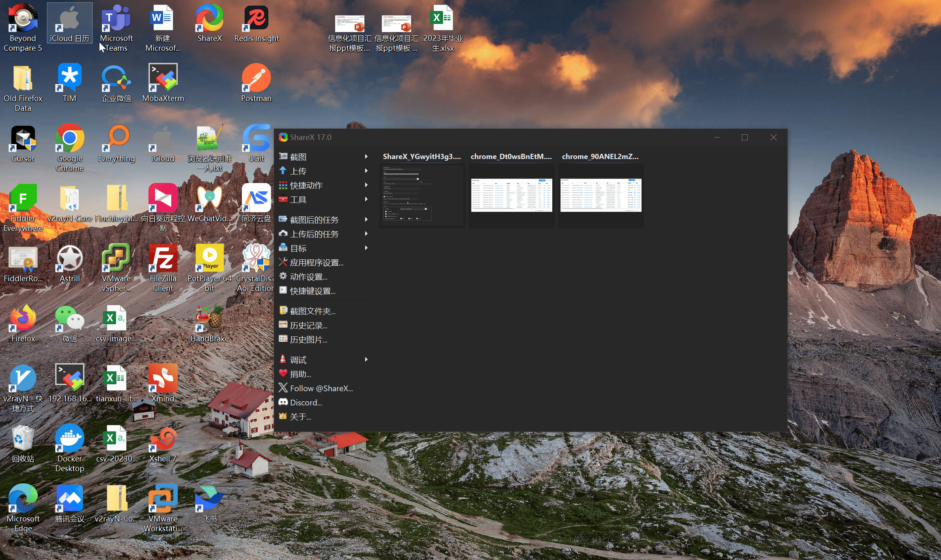
Task: Select the Everything search desktop icon
Action: click(116, 143)
